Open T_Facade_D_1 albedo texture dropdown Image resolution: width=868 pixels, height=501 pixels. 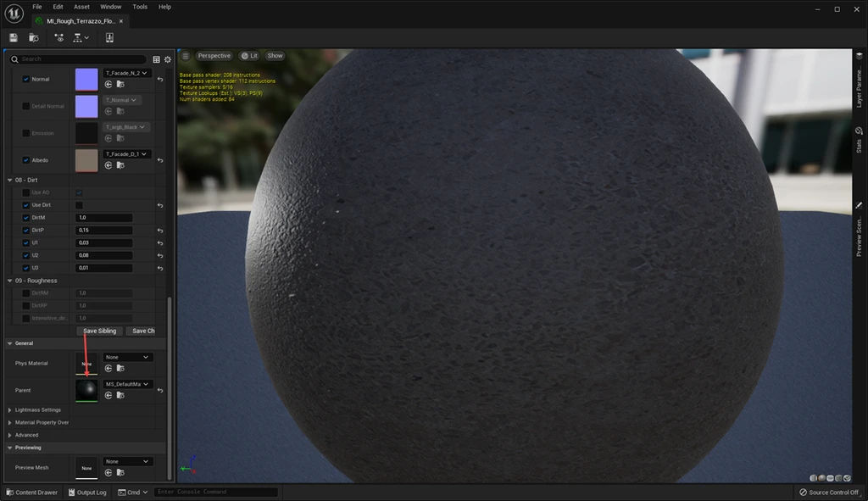coord(127,154)
